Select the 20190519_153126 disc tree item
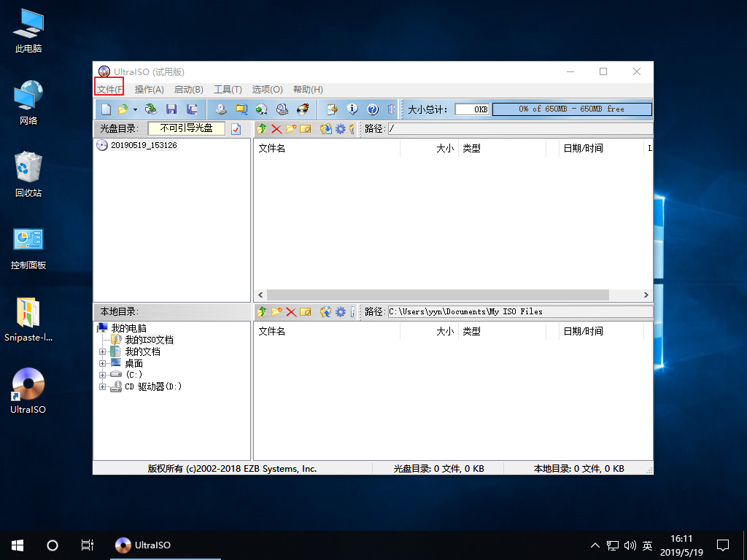The width and height of the screenshot is (747, 560). (x=144, y=145)
